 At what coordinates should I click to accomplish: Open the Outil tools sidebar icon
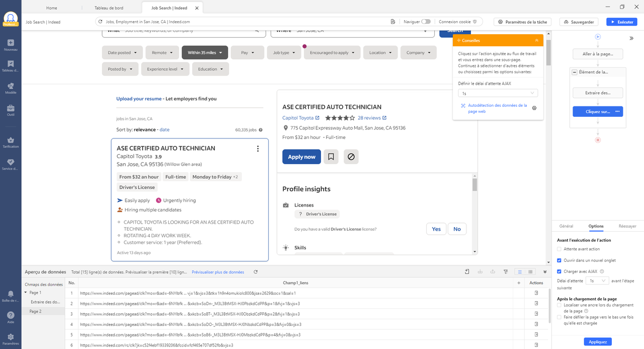(11, 110)
